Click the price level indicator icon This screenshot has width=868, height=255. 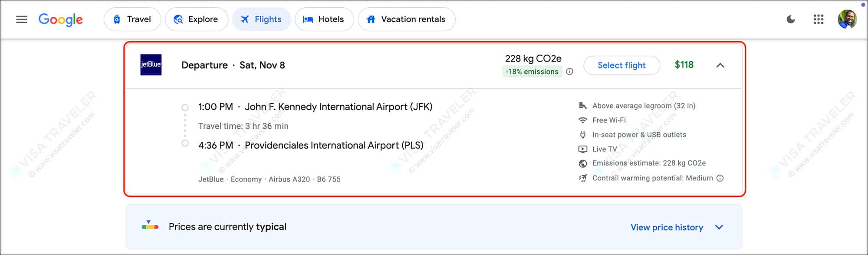coord(150,226)
